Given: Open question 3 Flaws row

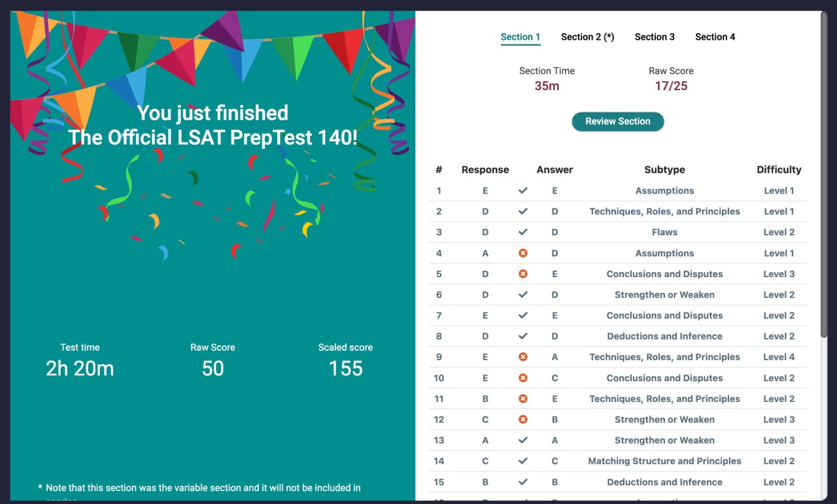Looking at the screenshot, I should click(x=664, y=232).
